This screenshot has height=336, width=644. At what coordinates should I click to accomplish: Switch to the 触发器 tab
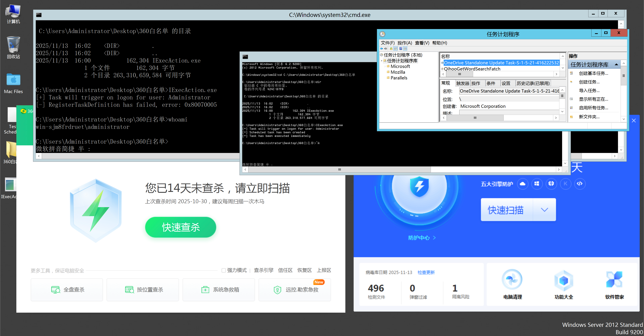(463, 83)
